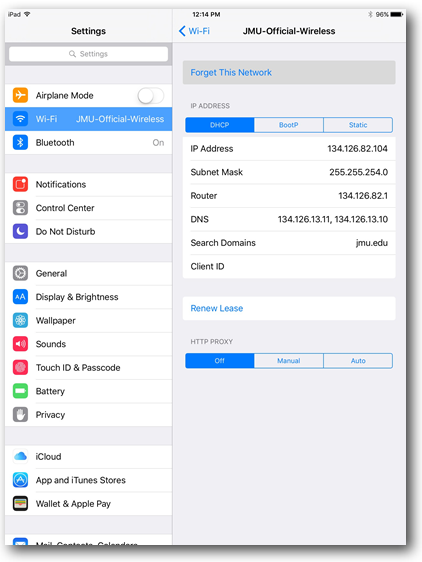Open Touch ID & Passcode via its fingerprint icon
The width and height of the screenshot is (422, 562).
click(x=20, y=367)
